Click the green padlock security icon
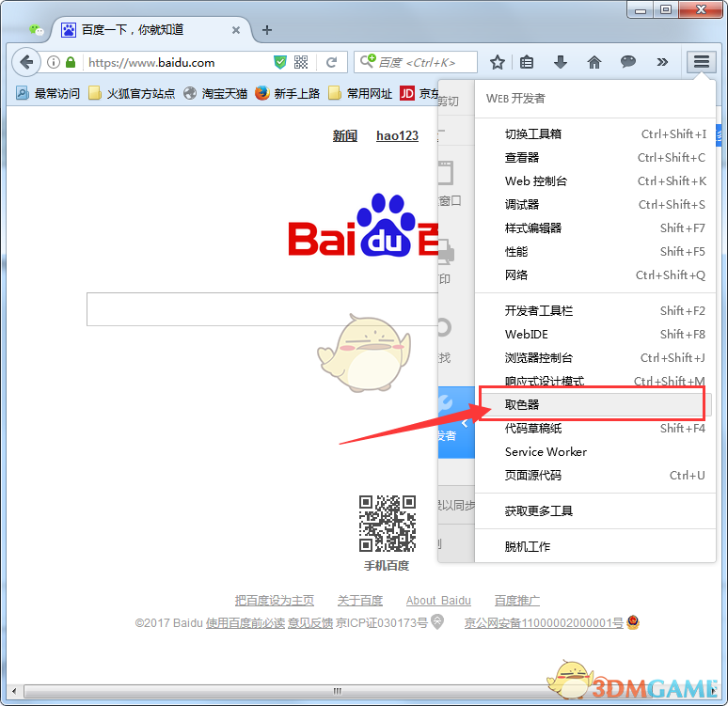Screen dimensions: 728x706 click(71, 62)
